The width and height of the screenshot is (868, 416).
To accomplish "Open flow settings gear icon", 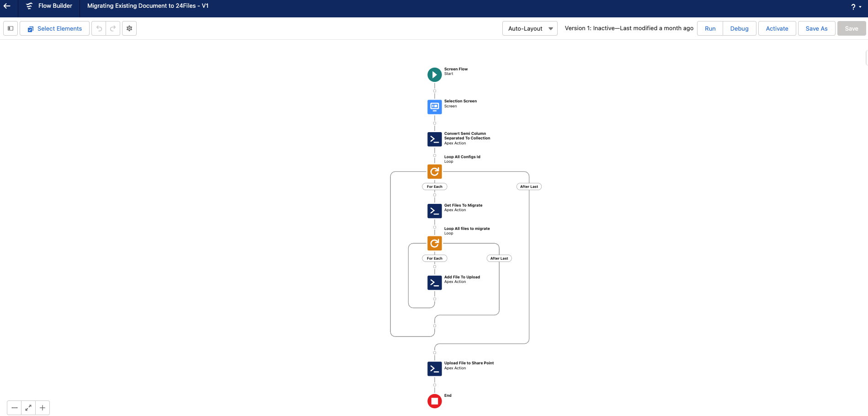I will 129,28.
